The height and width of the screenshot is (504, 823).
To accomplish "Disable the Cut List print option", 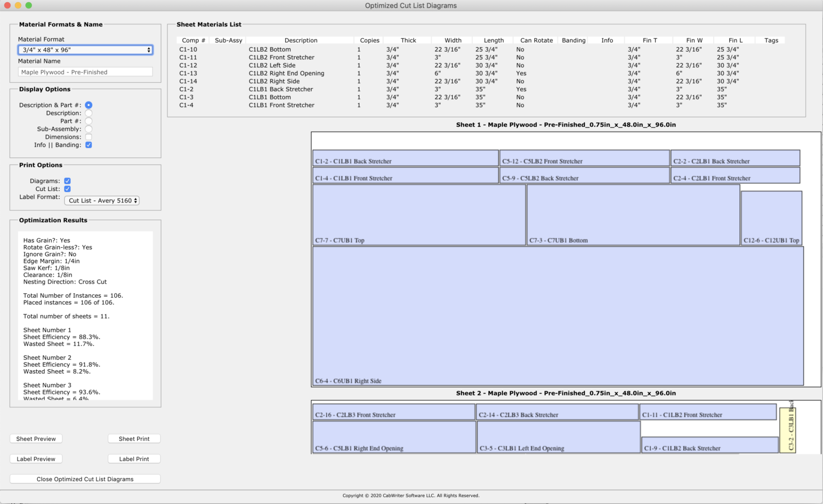I will click(x=67, y=189).
